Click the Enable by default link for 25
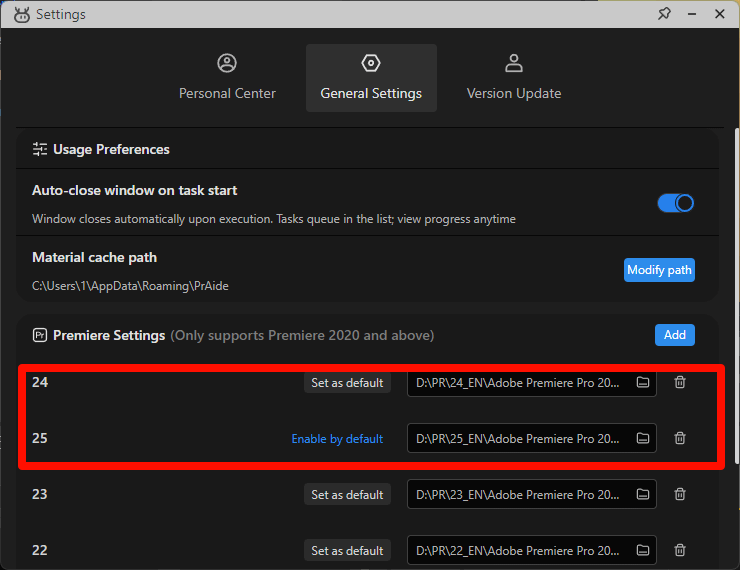Image resolution: width=740 pixels, height=570 pixels. click(337, 439)
